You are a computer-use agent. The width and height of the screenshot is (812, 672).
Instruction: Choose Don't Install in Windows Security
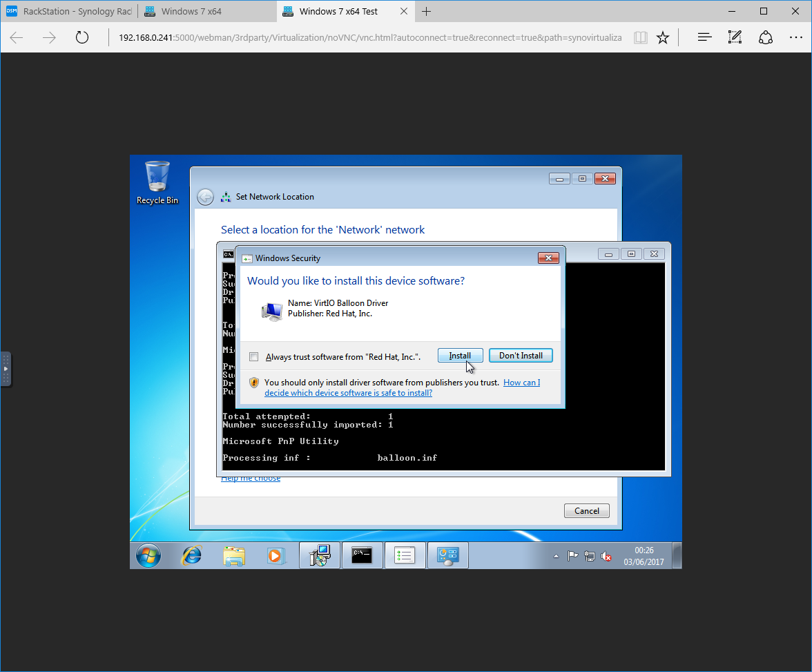tap(521, 356)
